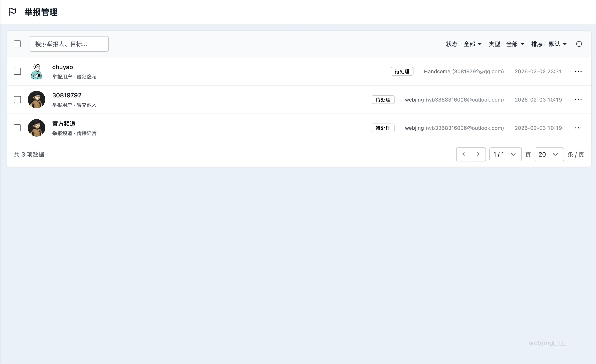Image resolution: width=596 pixels, height=364 pixels.
Task: Click the flag icon beside 举报管理
Action: (12, 12)
